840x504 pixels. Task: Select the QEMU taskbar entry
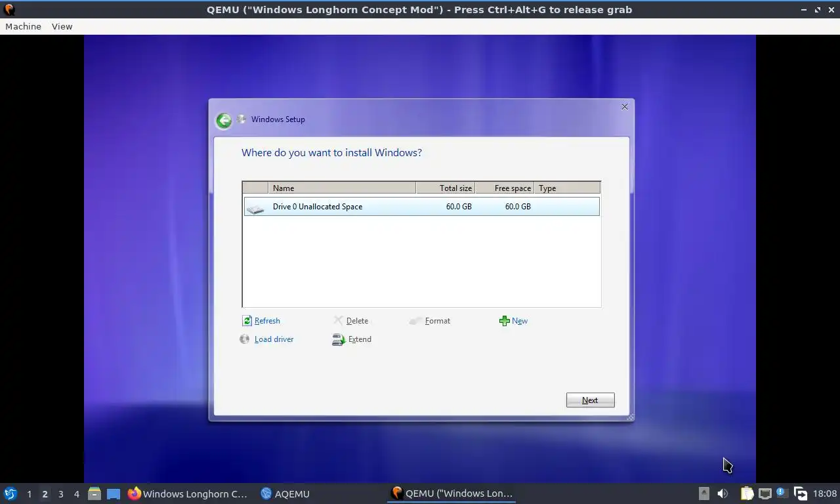[451, 493]
